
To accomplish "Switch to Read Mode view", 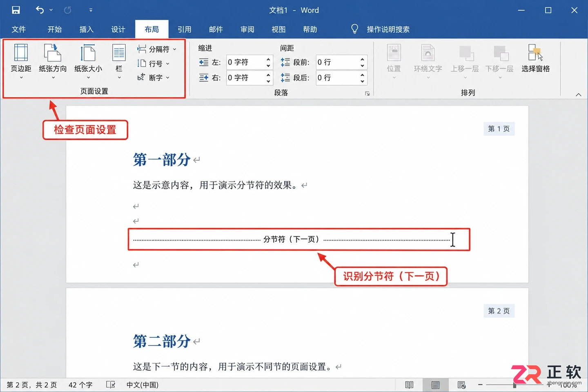I will [x=409, y=385].
